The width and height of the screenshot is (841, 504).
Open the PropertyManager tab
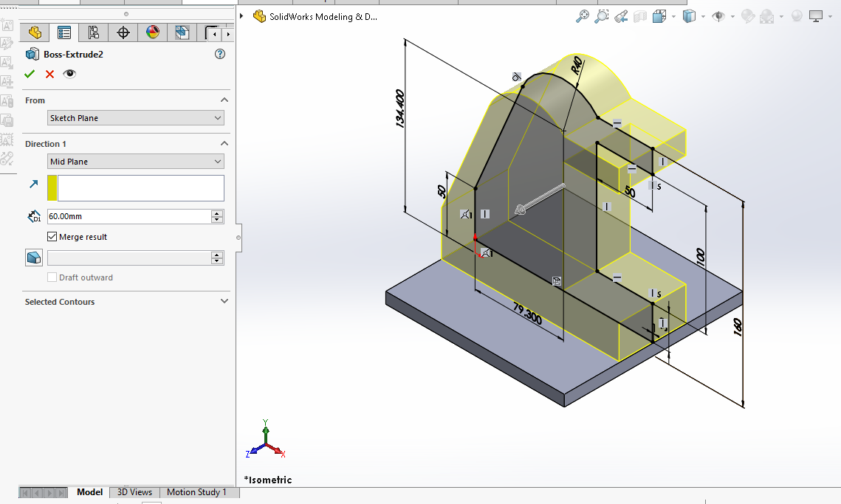tap(64, 32)
